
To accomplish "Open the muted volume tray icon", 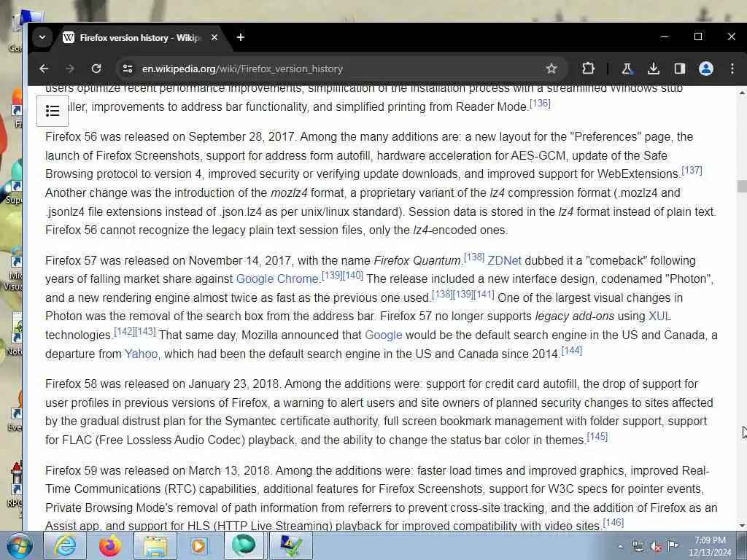I will click(656, 546).
